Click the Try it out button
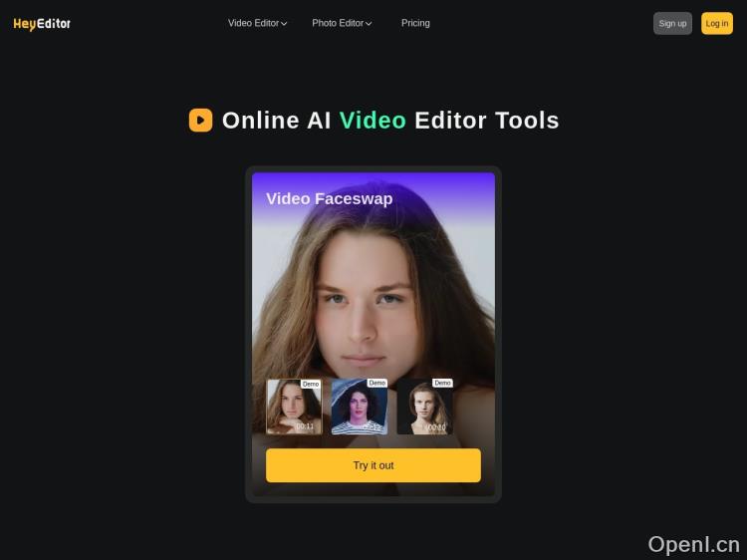 (373, 465)
